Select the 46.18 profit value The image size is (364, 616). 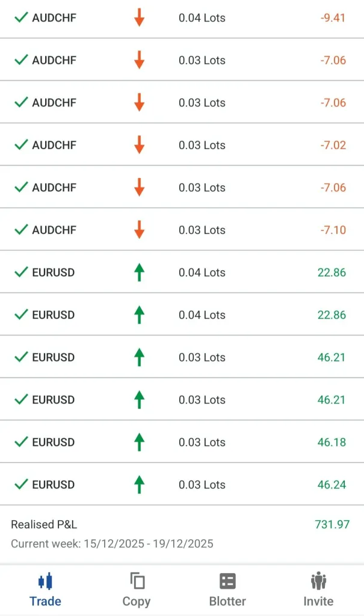click(x=332, y=442)
